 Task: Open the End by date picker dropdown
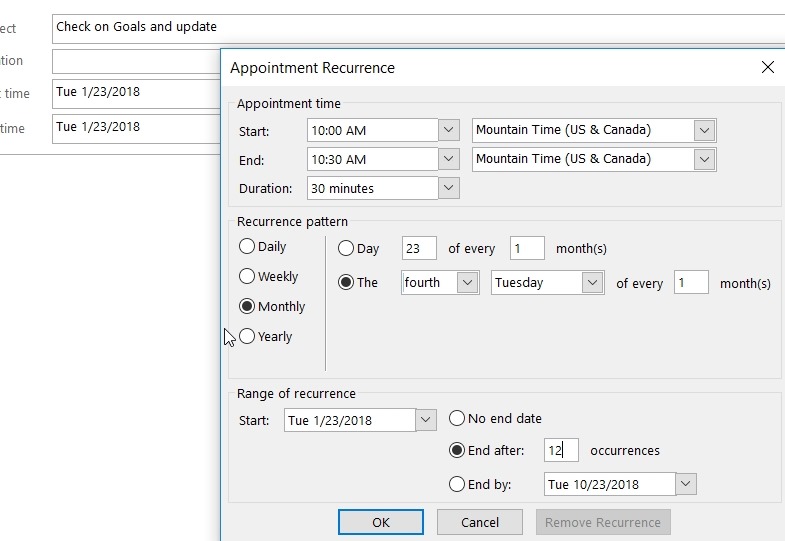pyautogui.click(x=686, y=485)
